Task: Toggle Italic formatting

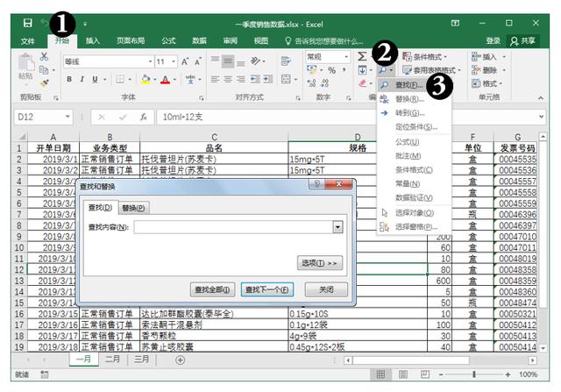Action: [x=82, y=79]
